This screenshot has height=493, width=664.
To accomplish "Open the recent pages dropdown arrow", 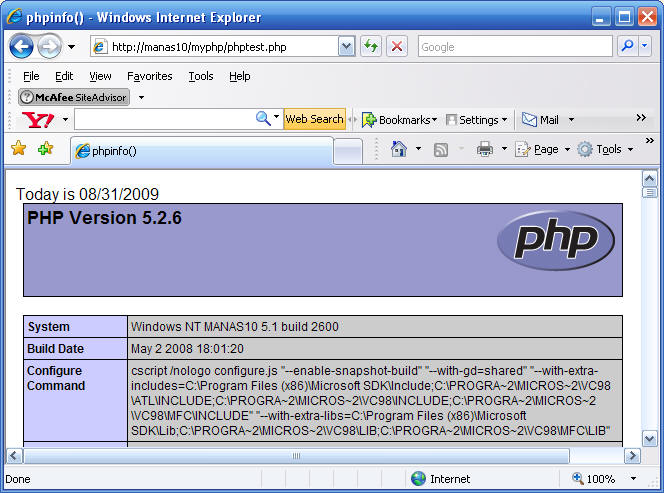I will coord(72,47).
